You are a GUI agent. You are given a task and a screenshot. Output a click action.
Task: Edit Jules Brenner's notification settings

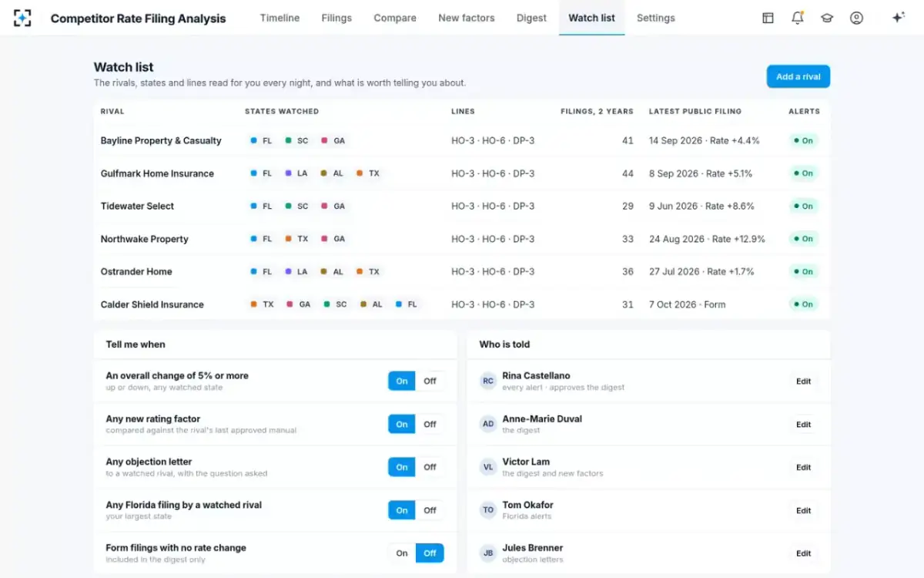803,553
